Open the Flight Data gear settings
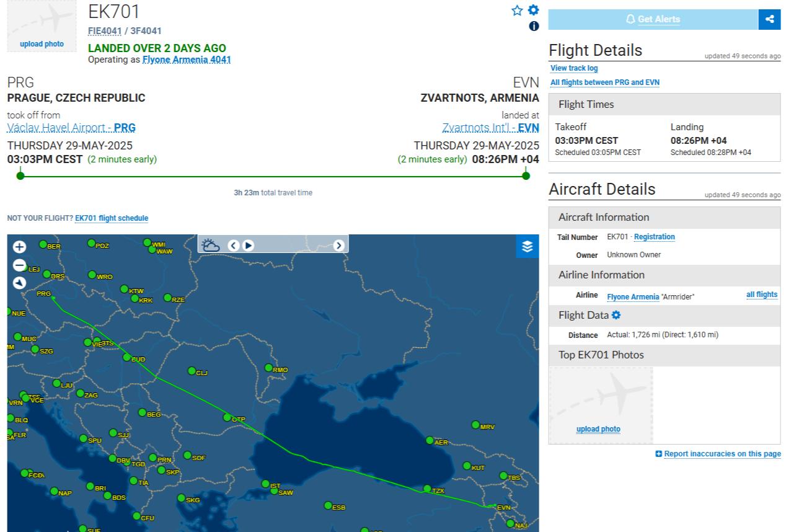The image size is (786, 532). pyautogui.click(x=616, y=315)
